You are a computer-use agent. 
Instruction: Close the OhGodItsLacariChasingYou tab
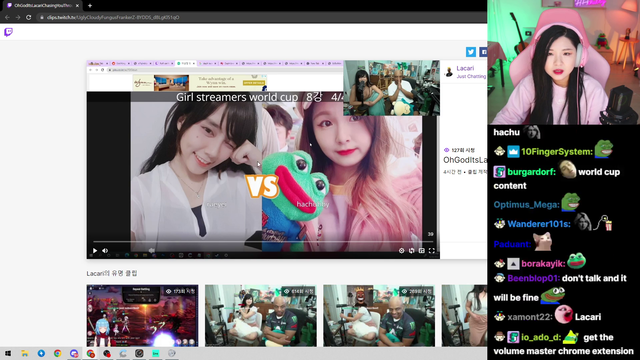77,5
